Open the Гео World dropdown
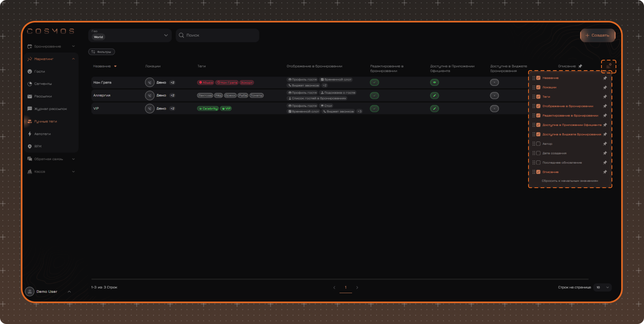Screen dimensions: 644x324 130,35
